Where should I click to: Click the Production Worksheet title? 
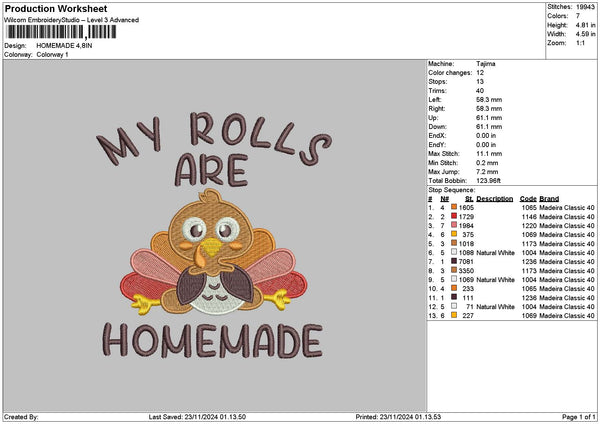(x=56, y=9)
